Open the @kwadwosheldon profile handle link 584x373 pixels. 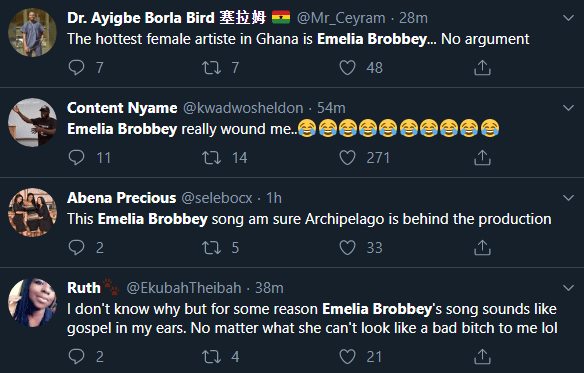click(243, 108)
